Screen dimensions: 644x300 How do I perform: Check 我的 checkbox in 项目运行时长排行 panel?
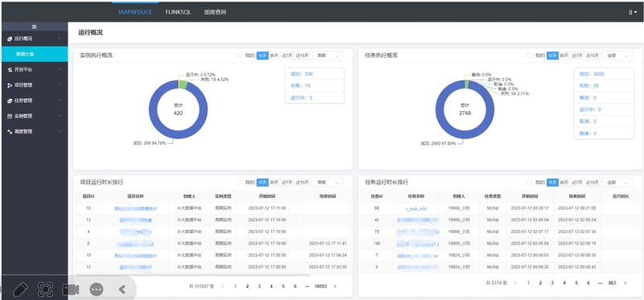pyautogui.click(x=239, y=183)
